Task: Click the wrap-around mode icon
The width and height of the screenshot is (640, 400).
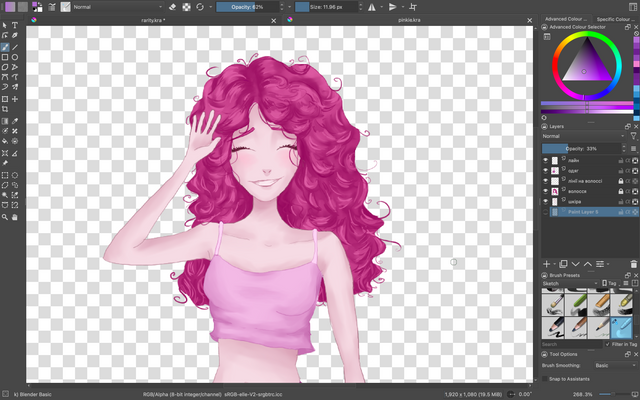Action: [x=413, y=6]
